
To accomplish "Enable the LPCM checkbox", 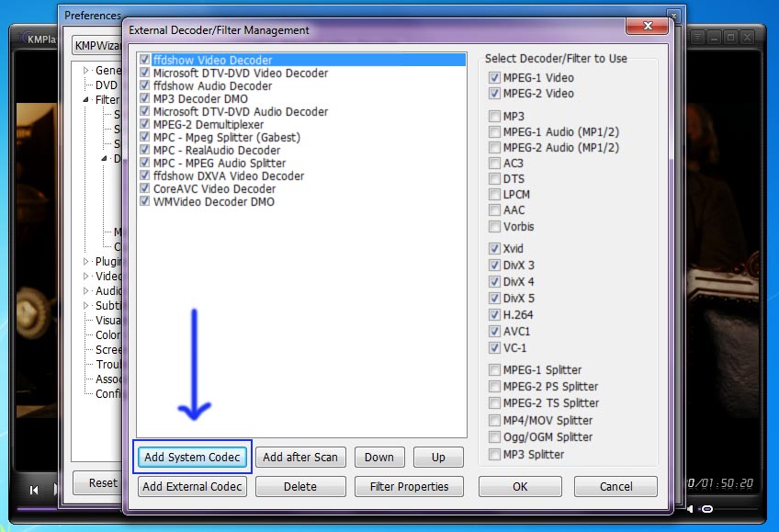I will pyautogui.click(x=494, y=194).
